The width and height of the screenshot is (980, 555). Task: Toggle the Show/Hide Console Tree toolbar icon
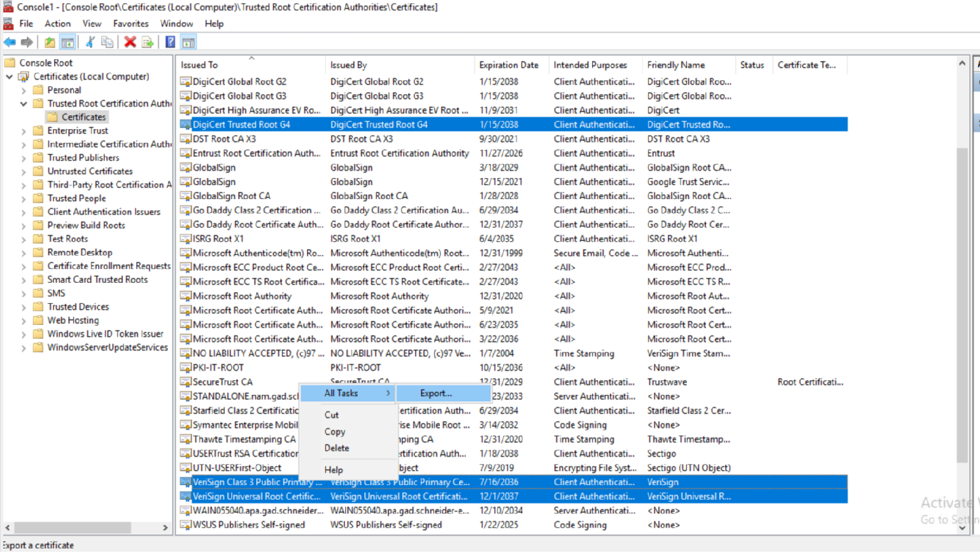pyautogui.click(x=67, y=42)
